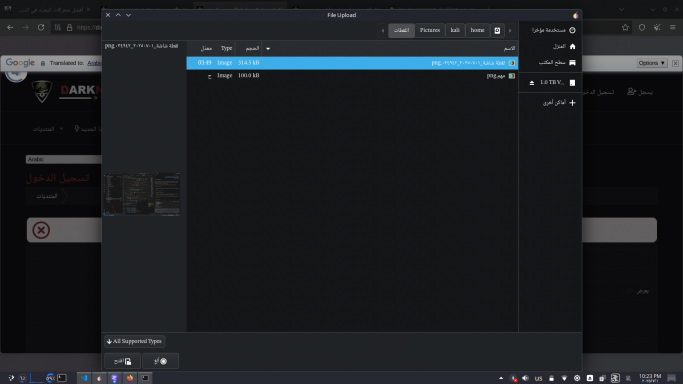Click the Open button with file icon
The height and width of the screenshot is (384, 683).
pos(122,361)
